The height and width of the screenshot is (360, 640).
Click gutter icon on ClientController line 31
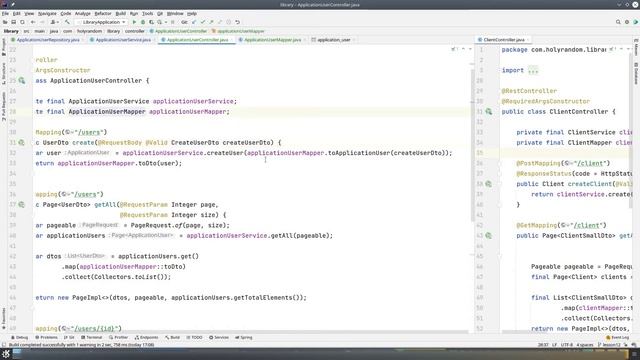tap(489, 112)
